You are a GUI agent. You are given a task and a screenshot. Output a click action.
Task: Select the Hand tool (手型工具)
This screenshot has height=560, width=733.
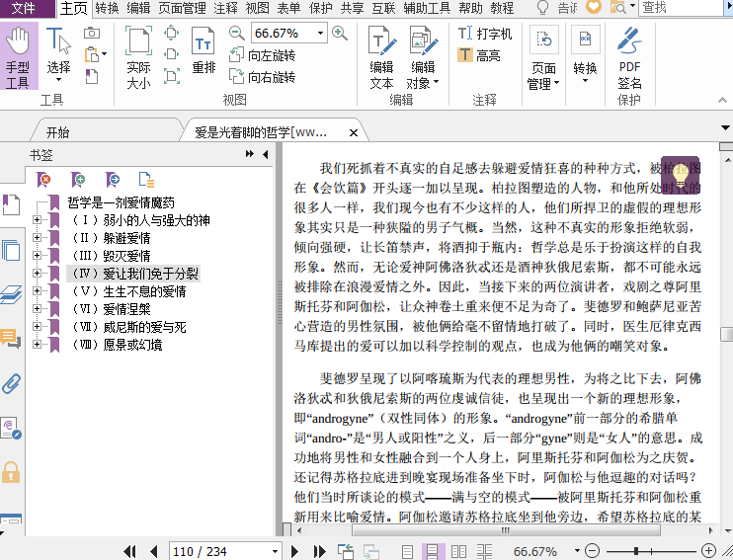(x=18, y=57)
